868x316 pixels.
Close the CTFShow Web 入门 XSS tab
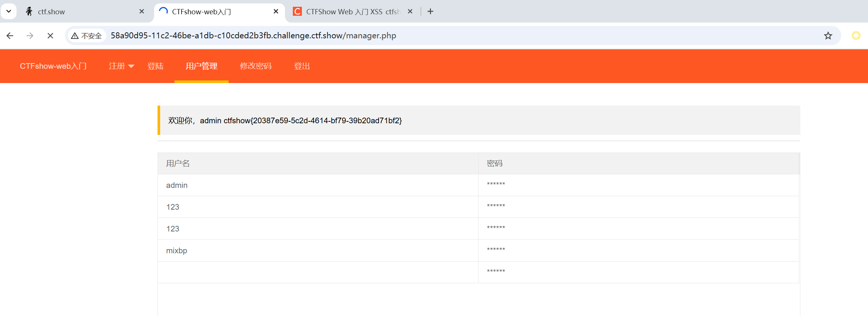[410, 12]
